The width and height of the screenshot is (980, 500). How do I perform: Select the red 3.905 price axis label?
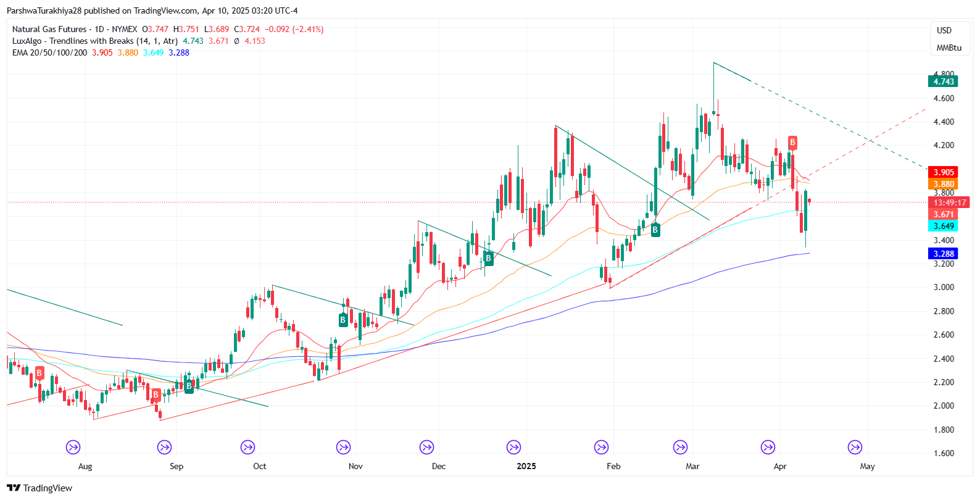click(x=943, y=172)
